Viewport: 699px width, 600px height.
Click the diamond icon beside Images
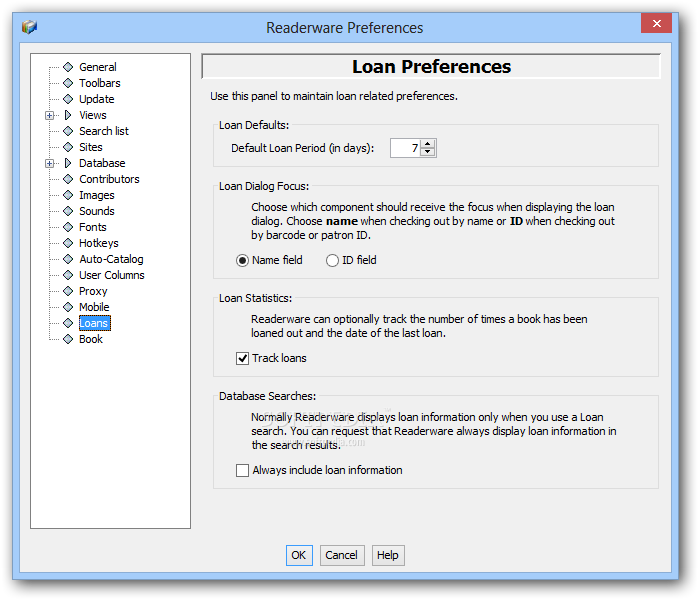pos(68,195)
